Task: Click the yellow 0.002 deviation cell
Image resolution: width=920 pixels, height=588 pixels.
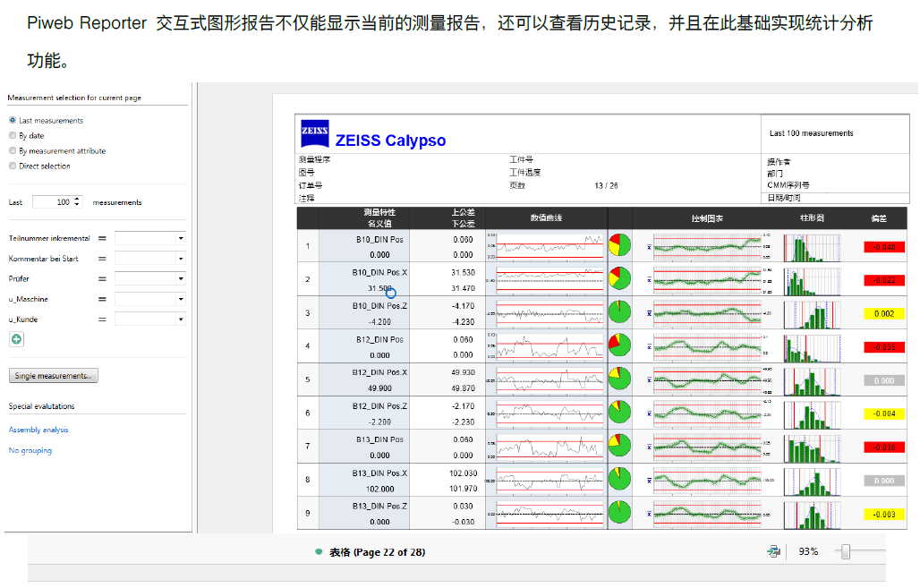Action: [884, 314]
